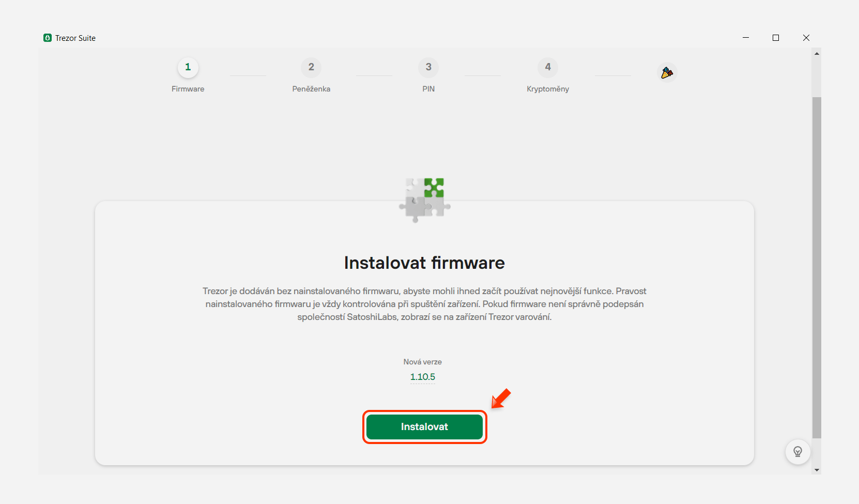The image size is (859, 504).
Task: Click the scrollbar up arrow
Action: tap(817, 53)
